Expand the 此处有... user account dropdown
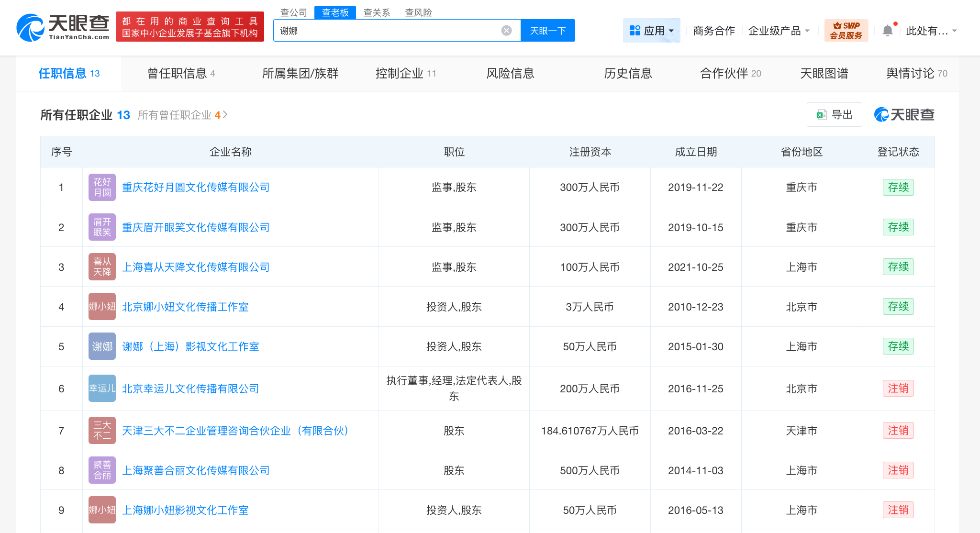Image resolution: width=980 pixels, height=533 pixels. point(931,31)
